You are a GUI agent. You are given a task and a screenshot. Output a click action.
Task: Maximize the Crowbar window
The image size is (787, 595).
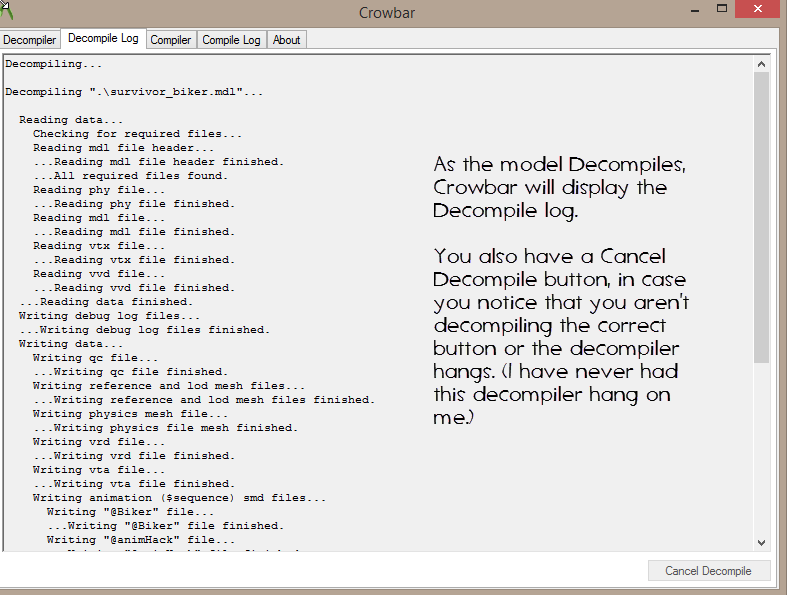tap(722, 9)
